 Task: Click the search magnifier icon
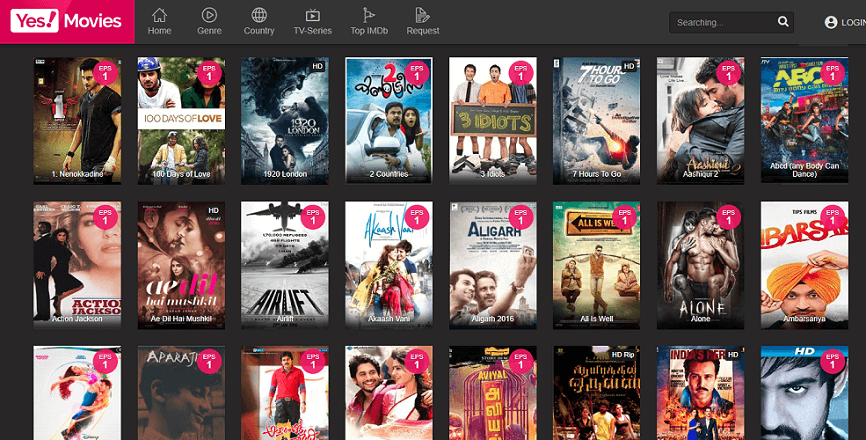pos(783,22)
